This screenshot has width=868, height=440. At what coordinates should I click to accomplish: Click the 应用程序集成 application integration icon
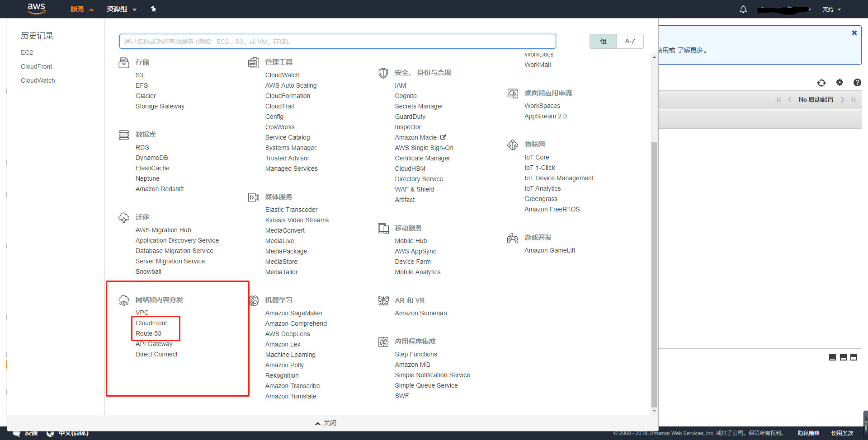pos(383,342)
